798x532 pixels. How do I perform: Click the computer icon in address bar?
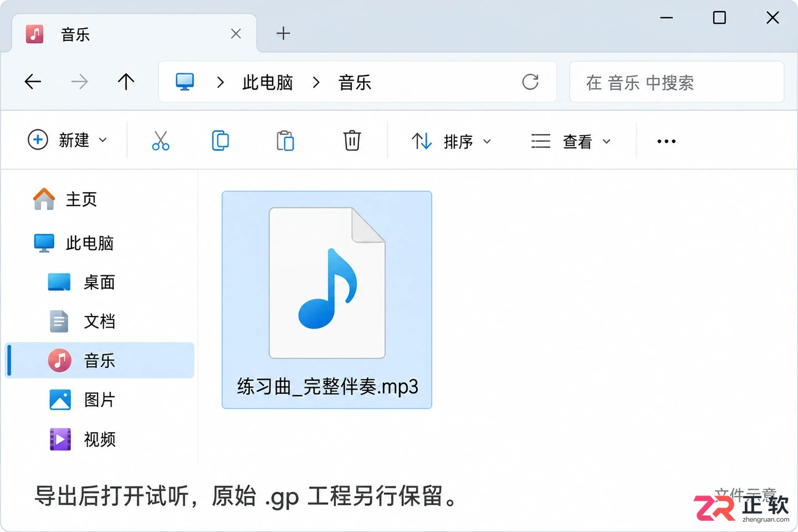(185, 82)
